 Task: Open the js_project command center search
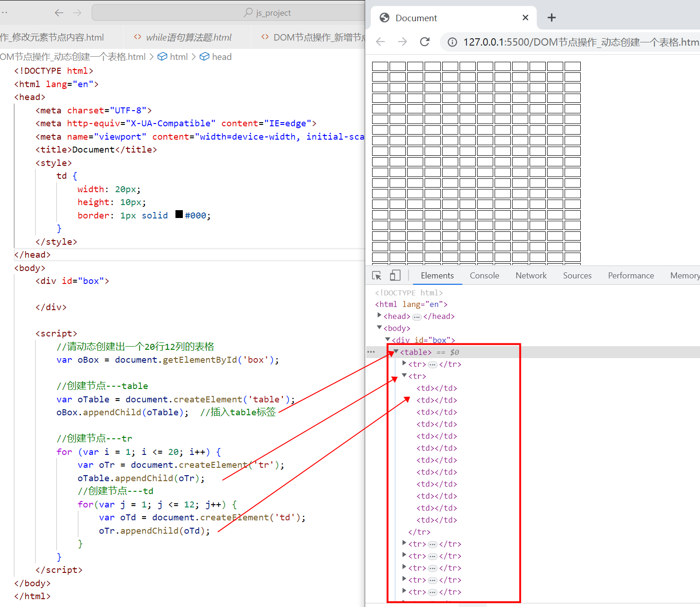click(228, 13)
